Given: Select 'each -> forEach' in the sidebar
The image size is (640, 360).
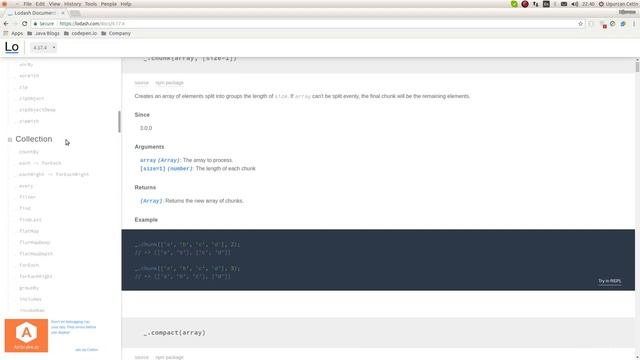Looking at the screenshot, I should click(40, 163).
